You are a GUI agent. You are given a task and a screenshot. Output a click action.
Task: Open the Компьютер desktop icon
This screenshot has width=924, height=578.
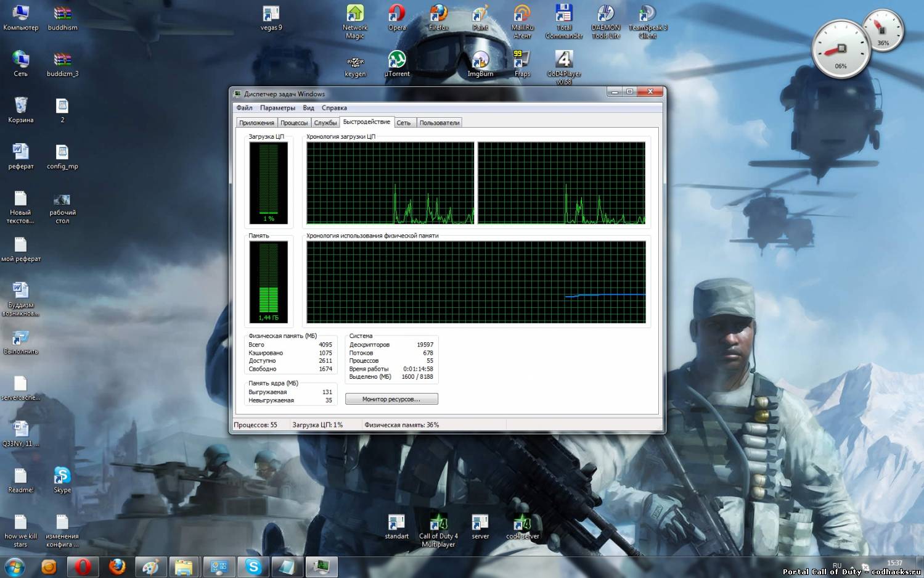click(x=21, y=17)
